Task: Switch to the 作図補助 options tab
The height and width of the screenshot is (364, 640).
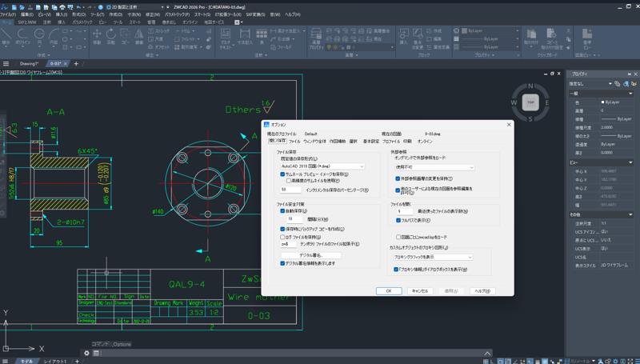Action: [338, 141]
